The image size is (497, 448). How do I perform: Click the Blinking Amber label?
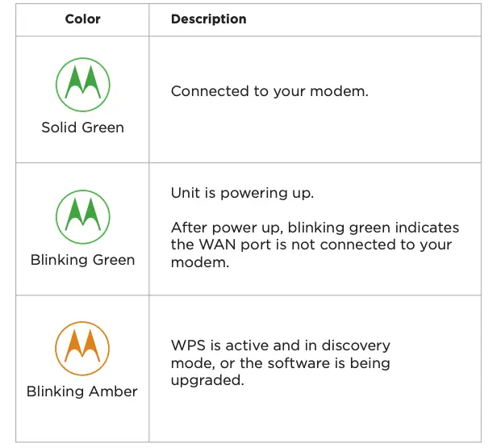(x=82, y=391)
